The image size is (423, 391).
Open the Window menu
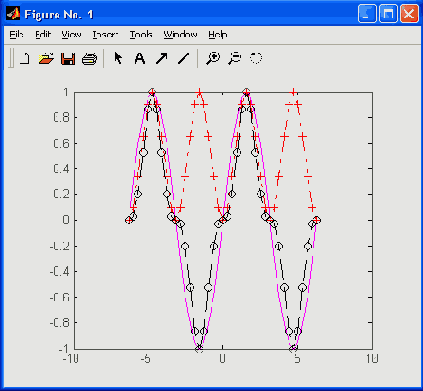point(180,35)
